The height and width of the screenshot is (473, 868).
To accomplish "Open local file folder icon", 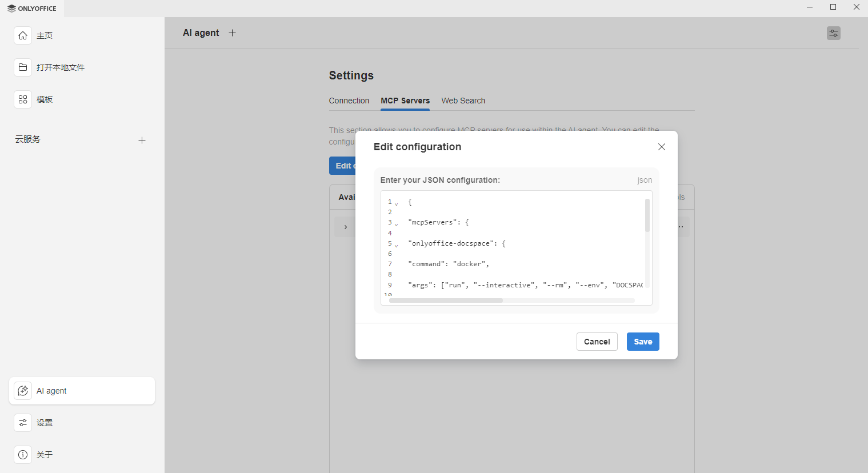I will (x=23, y=67).
